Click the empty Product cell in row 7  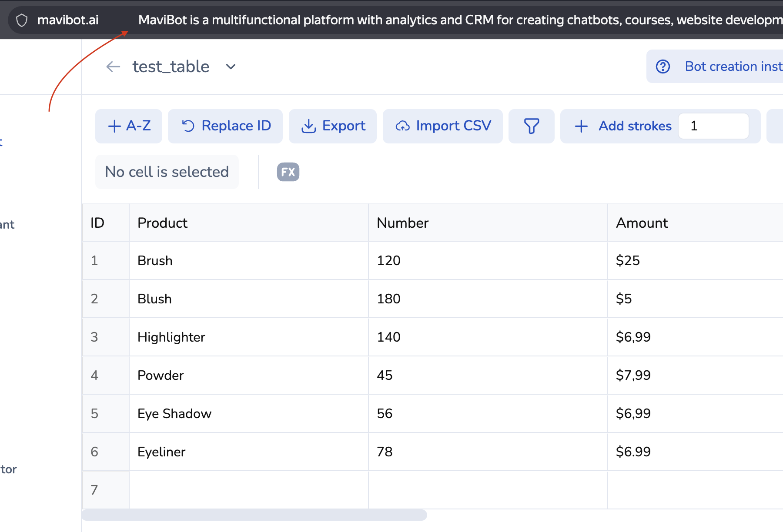[x=249, y=490]
